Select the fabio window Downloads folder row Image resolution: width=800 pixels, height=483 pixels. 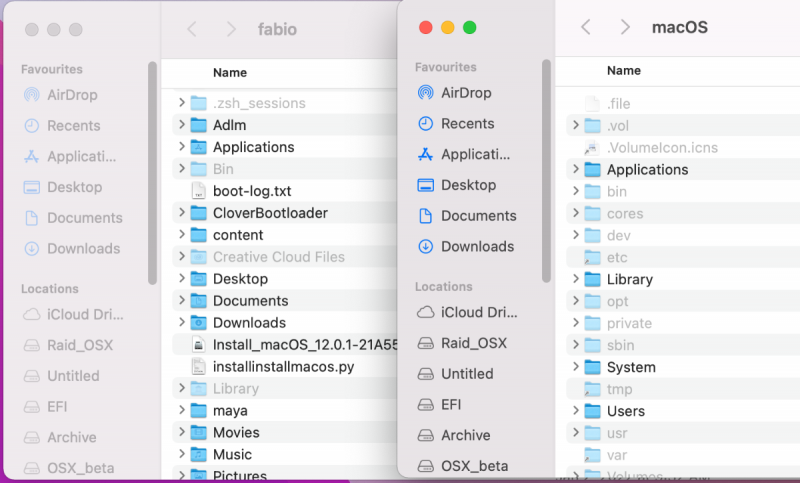pyautogui.click(x=285, y=322)
